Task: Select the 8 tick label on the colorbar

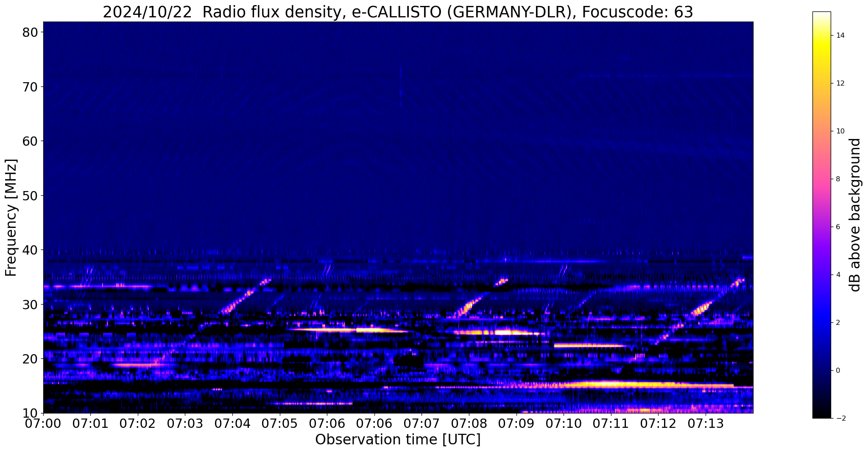Action: pos(837,179)
